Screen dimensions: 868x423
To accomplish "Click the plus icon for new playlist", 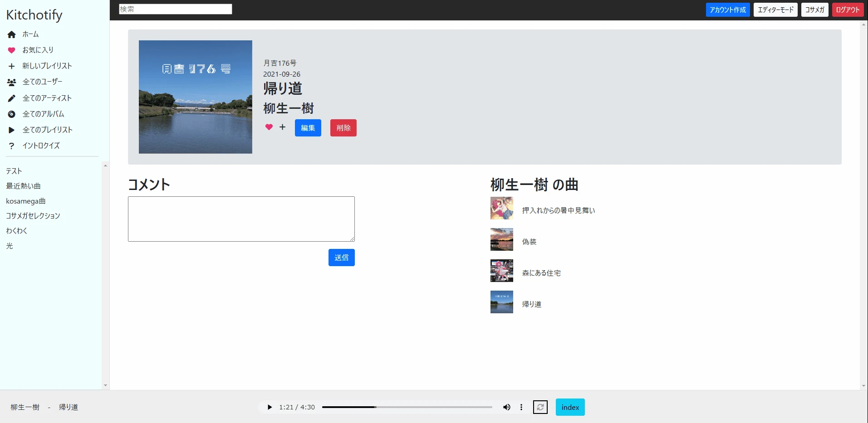I will point(12,66).
